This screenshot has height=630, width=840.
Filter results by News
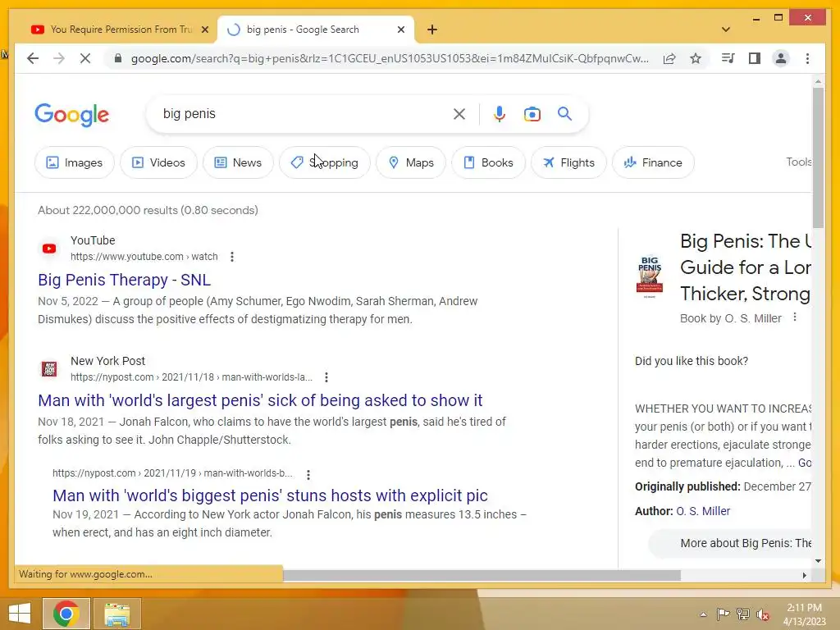(238, 162)
